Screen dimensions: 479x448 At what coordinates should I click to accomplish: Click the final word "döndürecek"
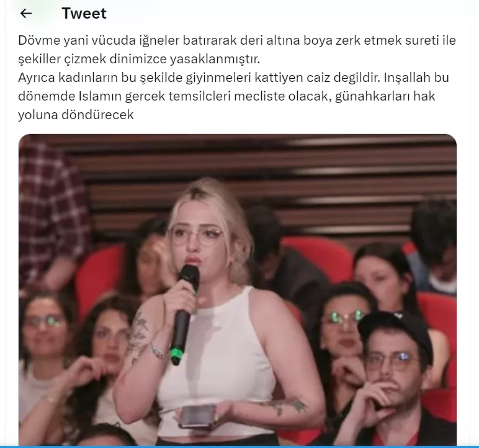(x=97, y=115)
